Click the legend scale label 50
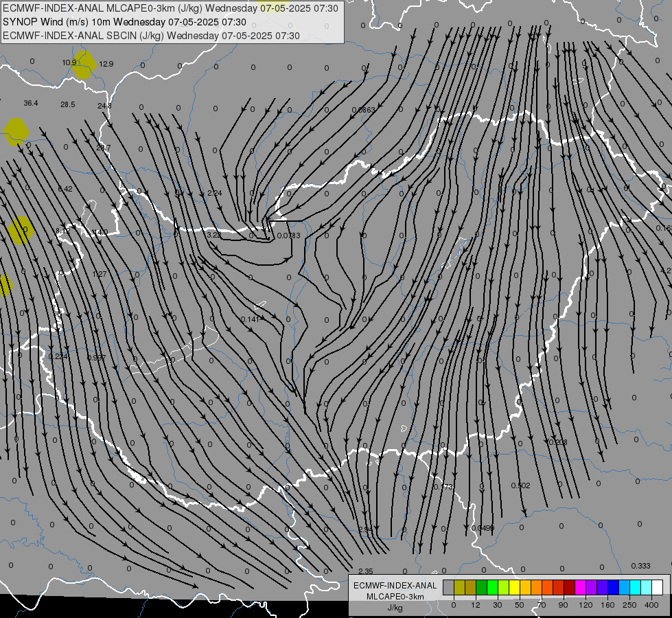 point(520,605)
